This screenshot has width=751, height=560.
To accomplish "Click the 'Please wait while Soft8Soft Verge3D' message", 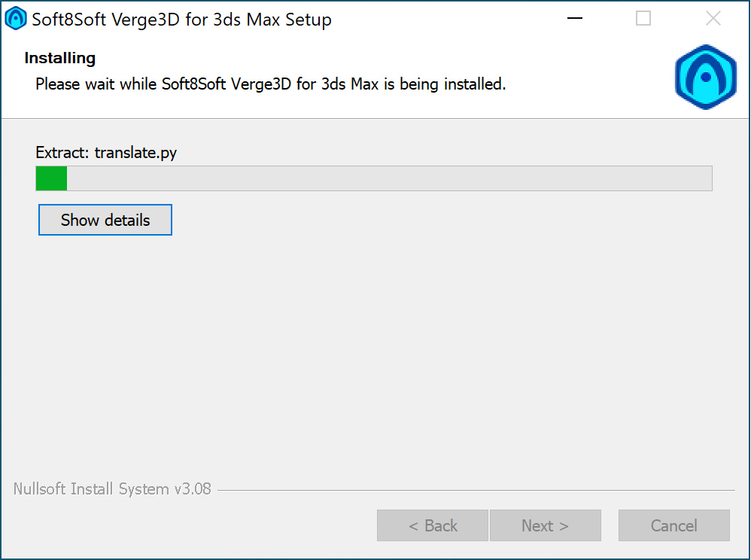I will (x=271, y=84).
